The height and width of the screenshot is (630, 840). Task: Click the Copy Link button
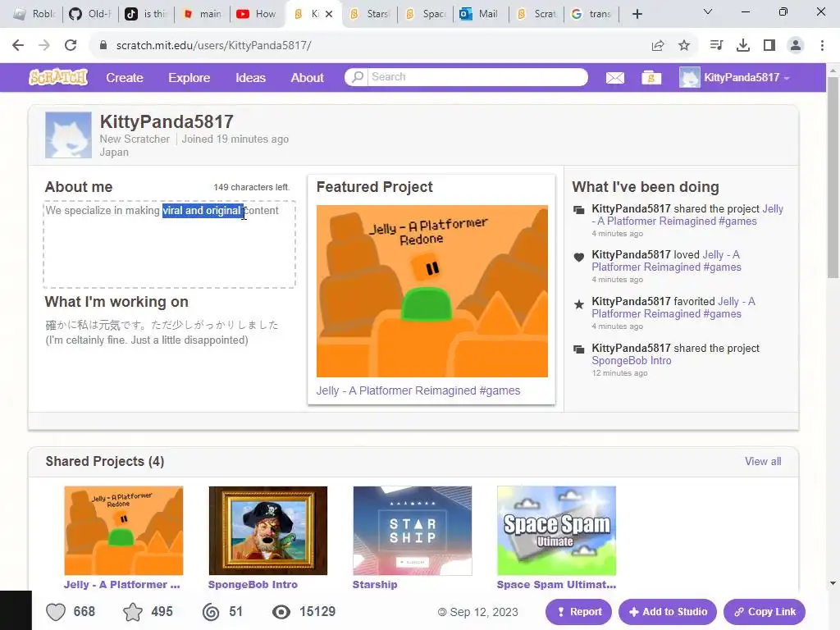point(765,612)
